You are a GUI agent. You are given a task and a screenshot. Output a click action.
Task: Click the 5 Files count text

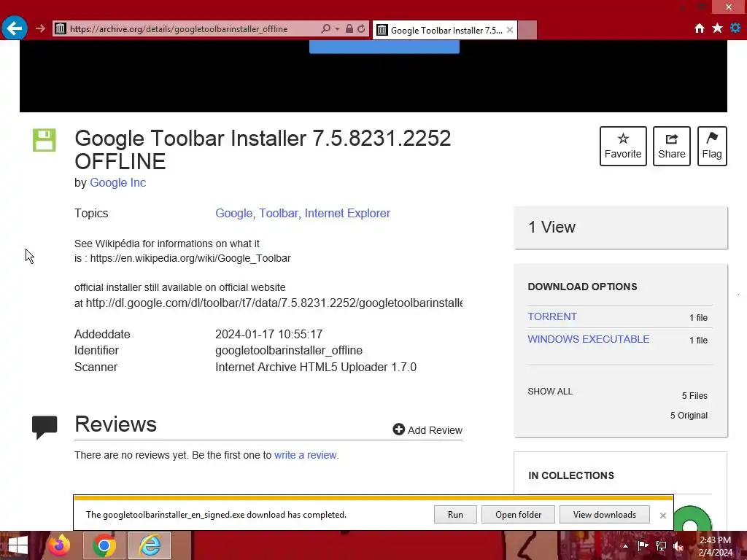pos(694,396)
